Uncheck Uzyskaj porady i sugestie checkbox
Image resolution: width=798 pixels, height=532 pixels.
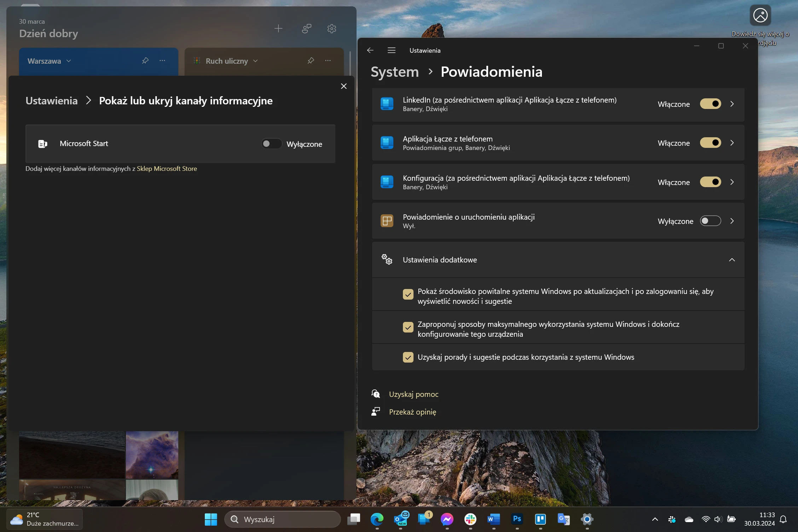coord(408,357)
